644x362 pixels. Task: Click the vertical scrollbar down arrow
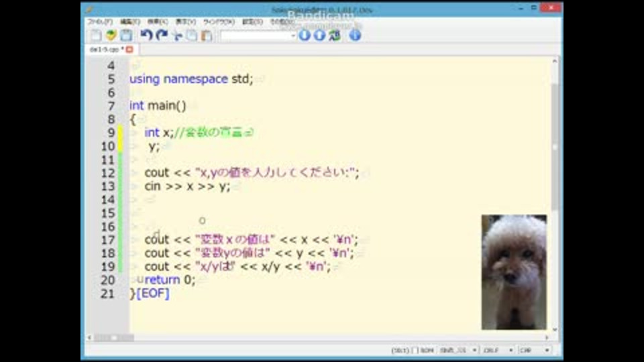(555, 329)
